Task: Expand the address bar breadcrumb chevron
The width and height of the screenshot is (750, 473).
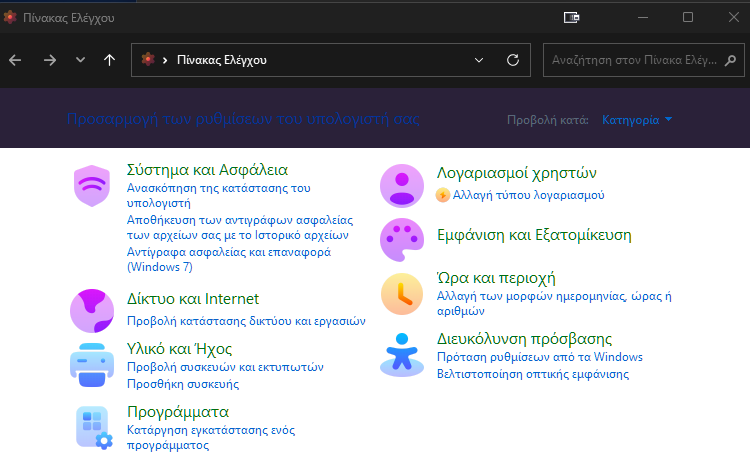Action: [165, 60]
